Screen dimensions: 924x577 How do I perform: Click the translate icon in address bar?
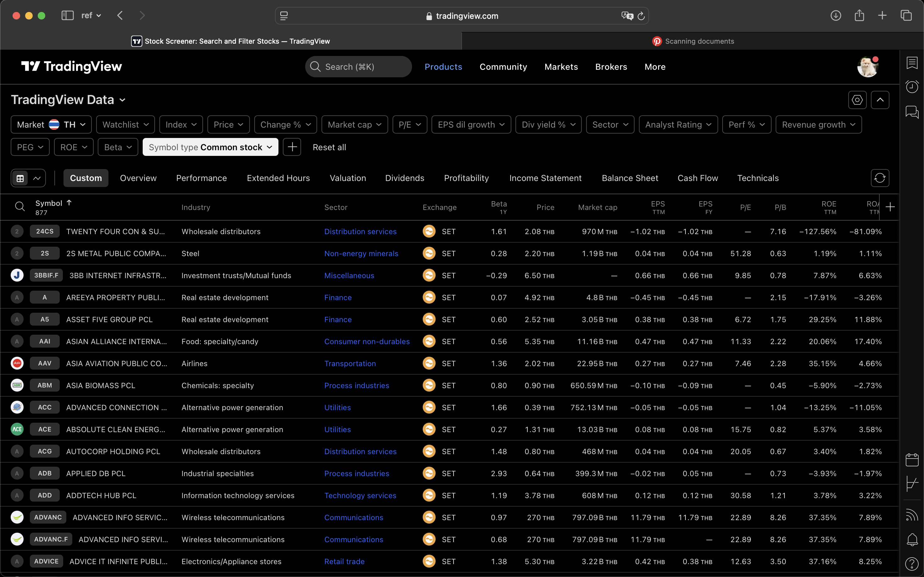coord(627,16)
